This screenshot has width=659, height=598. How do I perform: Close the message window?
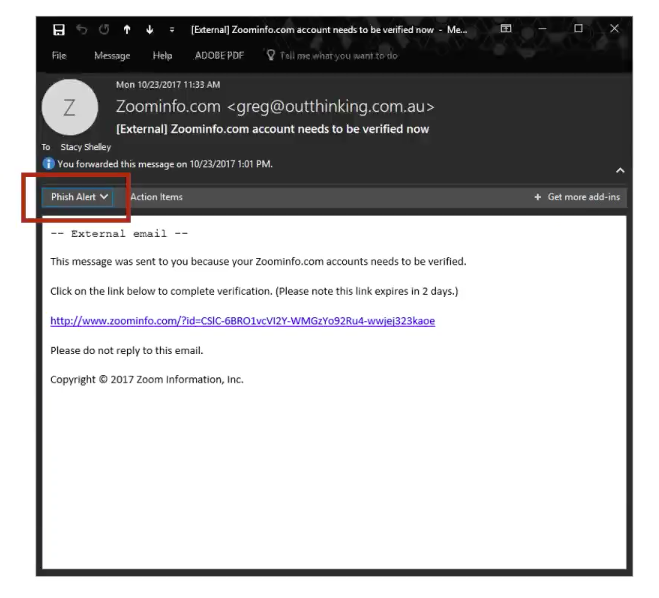click(x=614, y=28)
